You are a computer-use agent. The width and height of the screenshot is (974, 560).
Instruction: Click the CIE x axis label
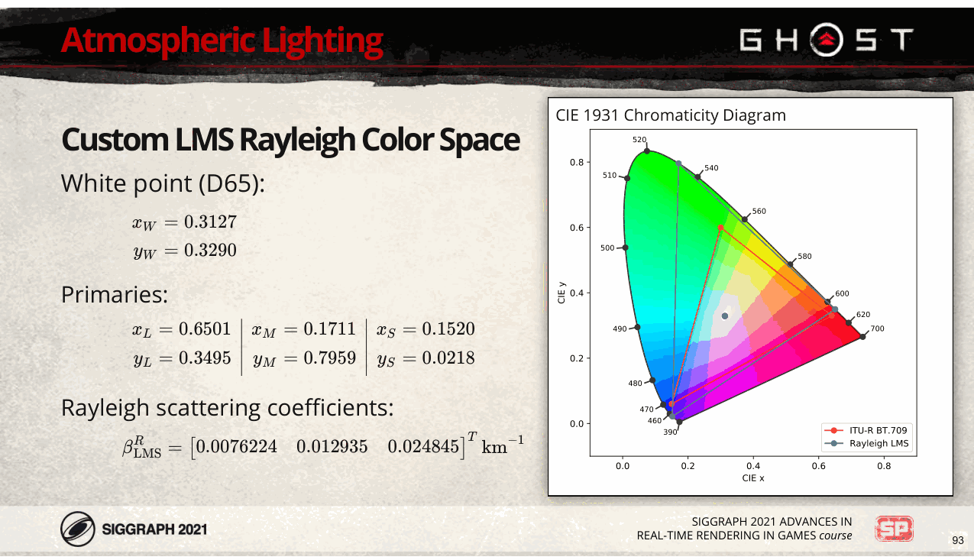[753, 477]
